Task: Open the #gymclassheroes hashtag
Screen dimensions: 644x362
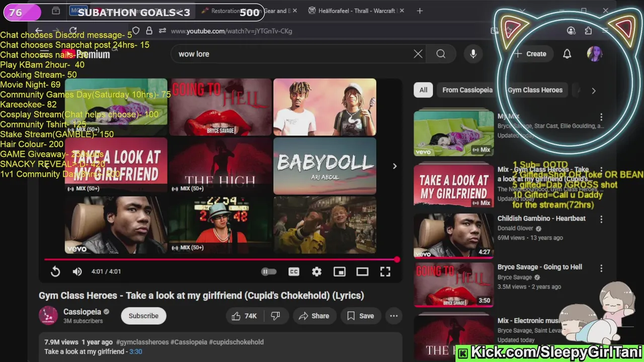Action: pos(142,342)
